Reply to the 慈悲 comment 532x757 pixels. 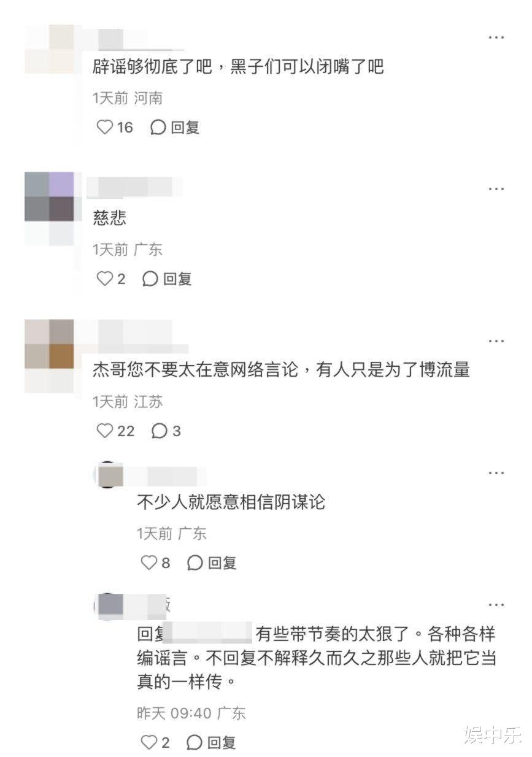pyautogui.click(x=167, y=279)
